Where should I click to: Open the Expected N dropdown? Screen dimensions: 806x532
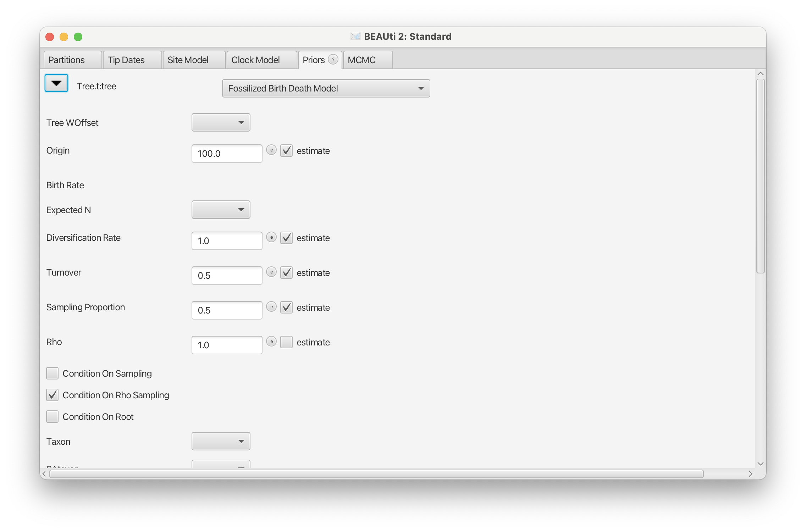pos(221,210)
